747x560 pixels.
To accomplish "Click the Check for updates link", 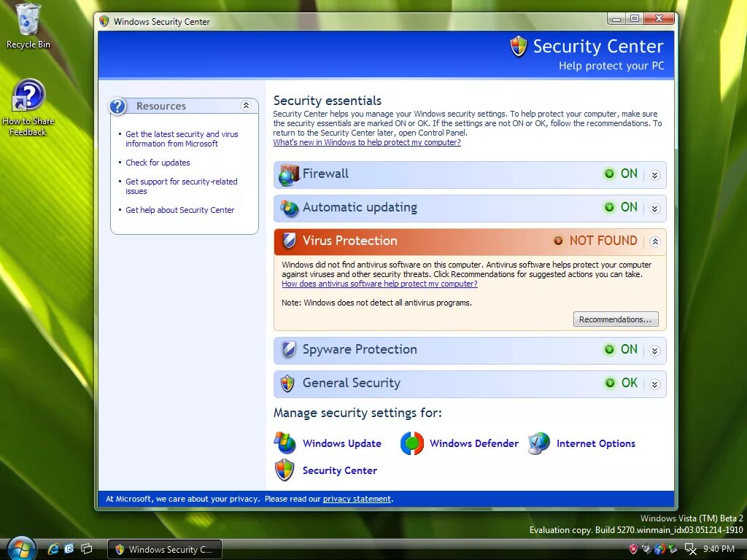I will click(x=158, y=163).
